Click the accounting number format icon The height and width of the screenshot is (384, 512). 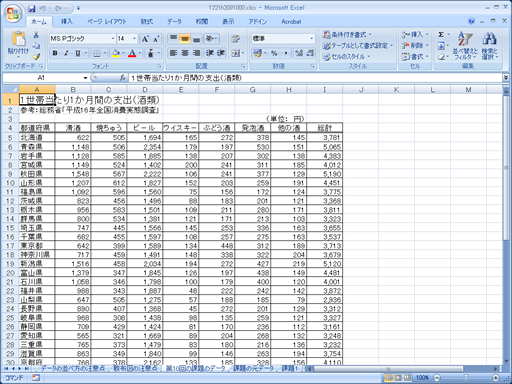pos(257,53)
